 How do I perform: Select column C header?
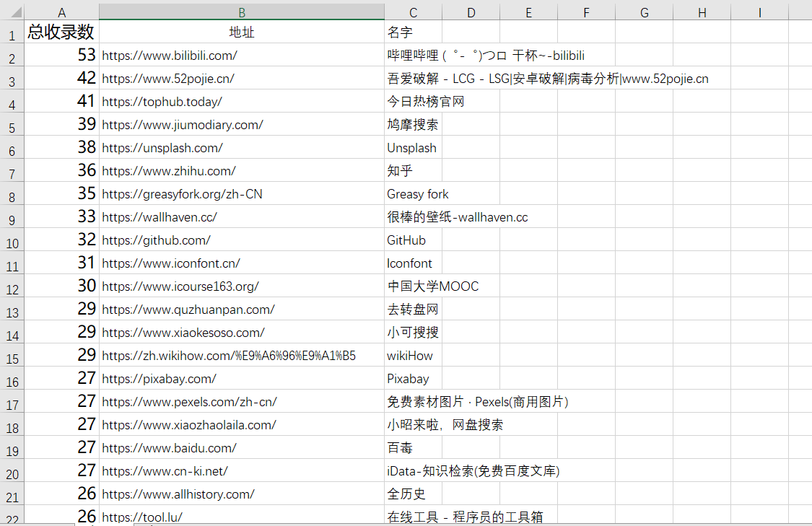click(414, 12)
